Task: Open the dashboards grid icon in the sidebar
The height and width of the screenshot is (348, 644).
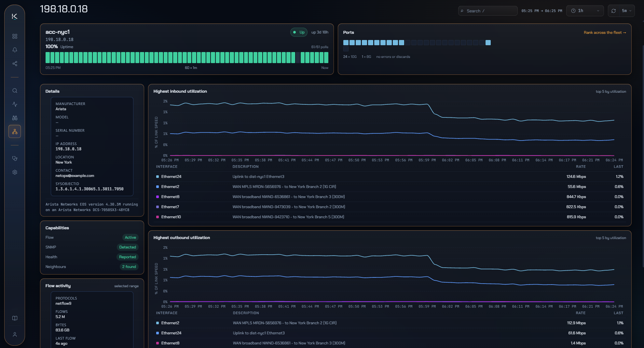Action: point(15,36)
